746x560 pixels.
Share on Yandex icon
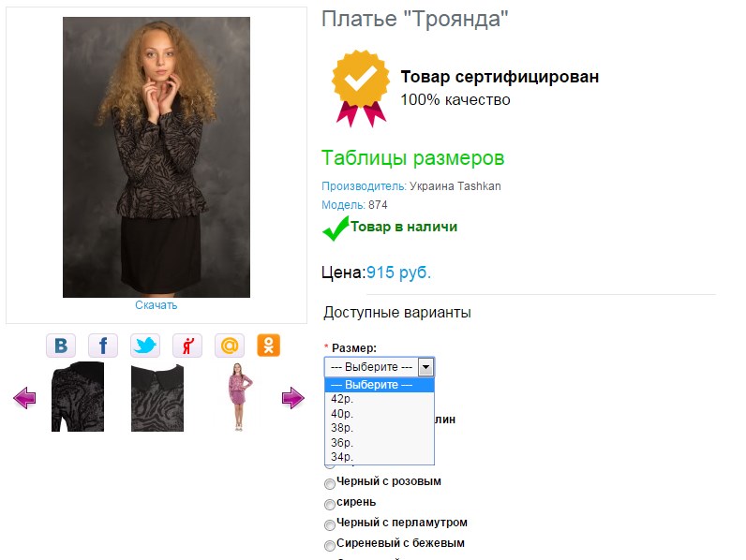tap(187, 346)
